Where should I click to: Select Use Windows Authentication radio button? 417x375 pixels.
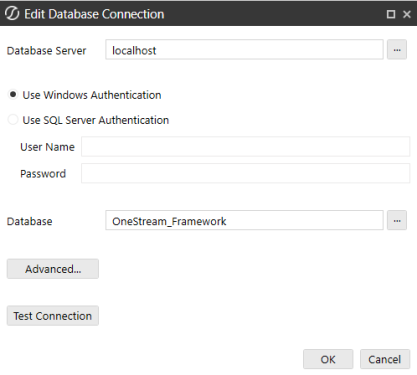click(x=13, y=95)
